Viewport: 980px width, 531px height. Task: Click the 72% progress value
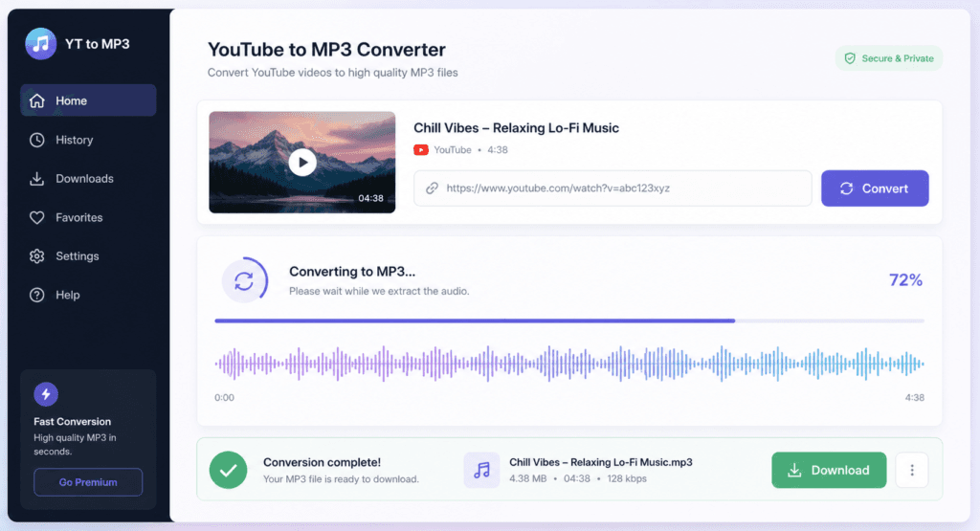pyautogui.click(x=905, y=280)
